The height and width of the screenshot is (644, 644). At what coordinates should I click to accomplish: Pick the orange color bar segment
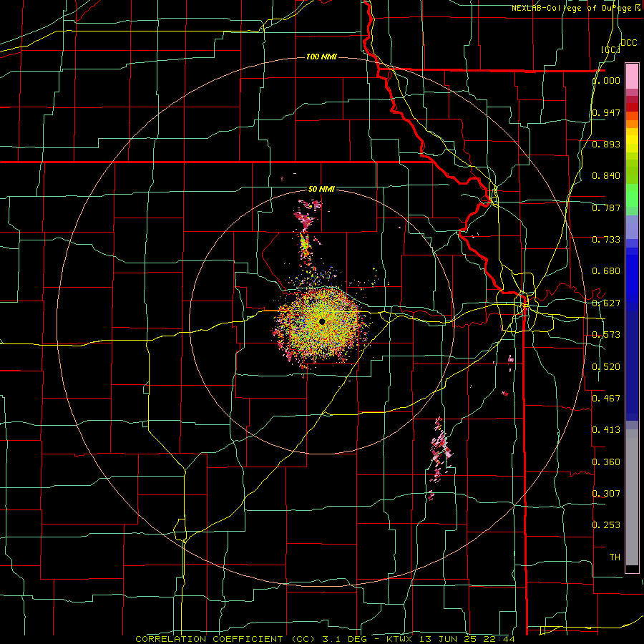[x=632, y=123]
